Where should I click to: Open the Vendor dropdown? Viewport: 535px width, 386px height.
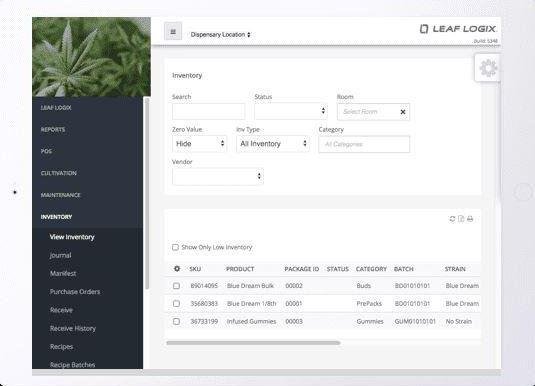pyautogui.click(x=218, y=176)
